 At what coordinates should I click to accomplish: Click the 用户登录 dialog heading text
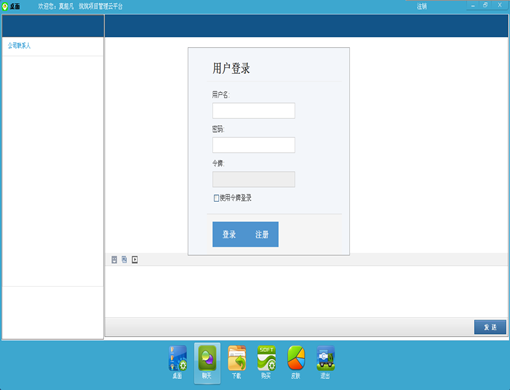[x=231, y=68]
